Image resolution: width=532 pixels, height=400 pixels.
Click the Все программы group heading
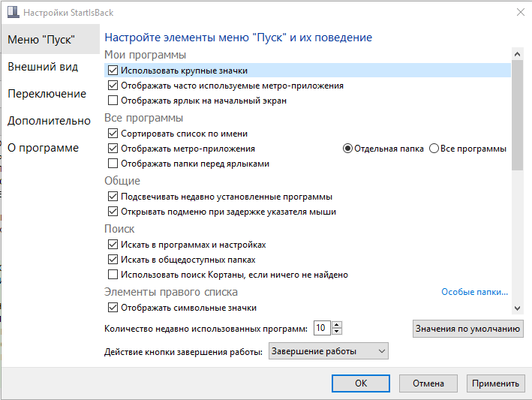pyautogui.click(x=143, y=118)
